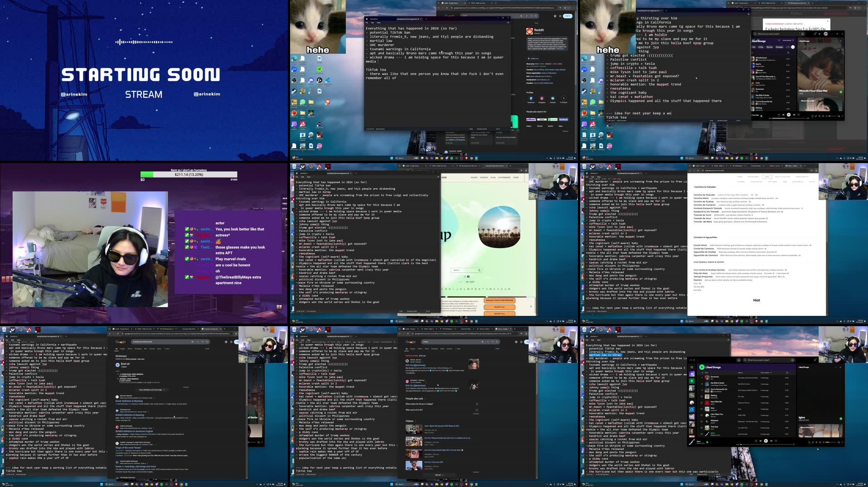Viewport: 868px width, 487px height.
Task: Open the Date added sort dropdown
Action: click(x=765, y=372)
